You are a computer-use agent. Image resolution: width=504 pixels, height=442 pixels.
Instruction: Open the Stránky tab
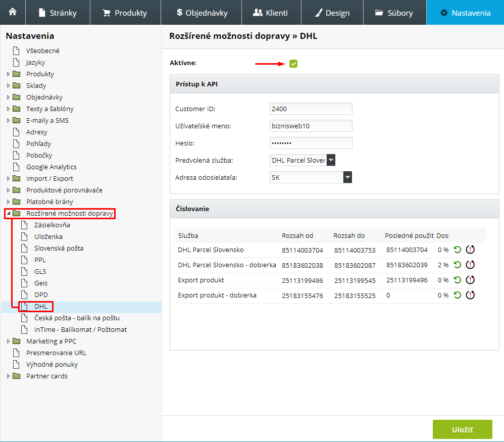[x=58, y=13]
